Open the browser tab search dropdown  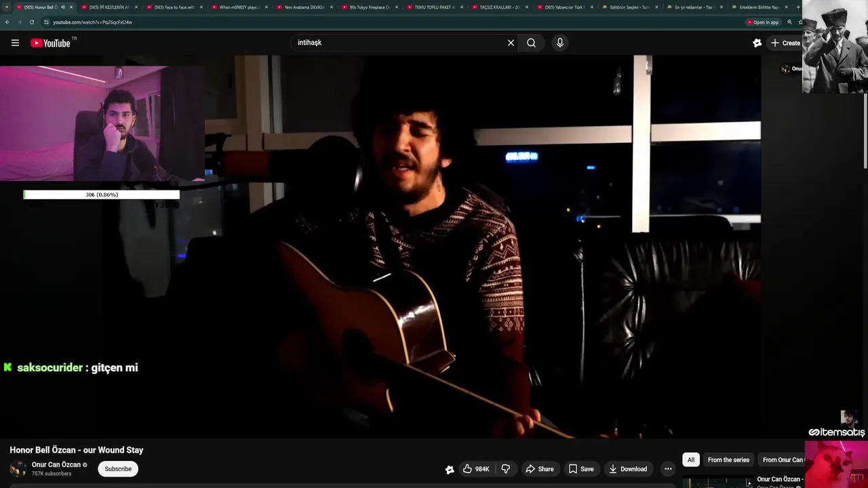pos(6,7)
